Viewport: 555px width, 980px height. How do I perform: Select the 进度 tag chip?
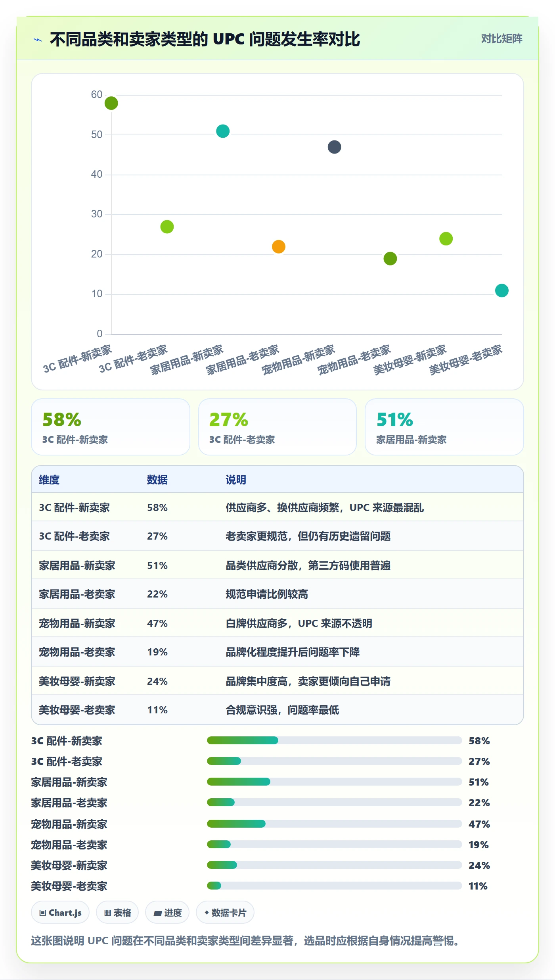coord(167,912)
